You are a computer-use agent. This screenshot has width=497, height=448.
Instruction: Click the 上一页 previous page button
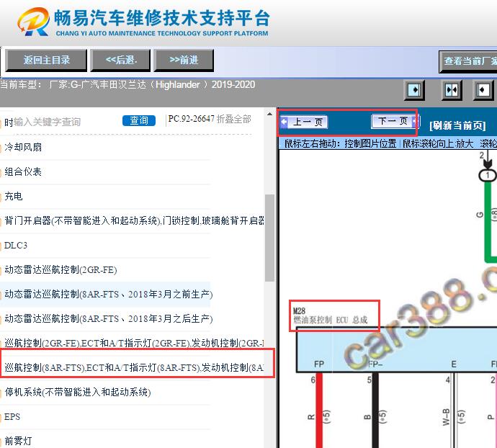(304, 122)
